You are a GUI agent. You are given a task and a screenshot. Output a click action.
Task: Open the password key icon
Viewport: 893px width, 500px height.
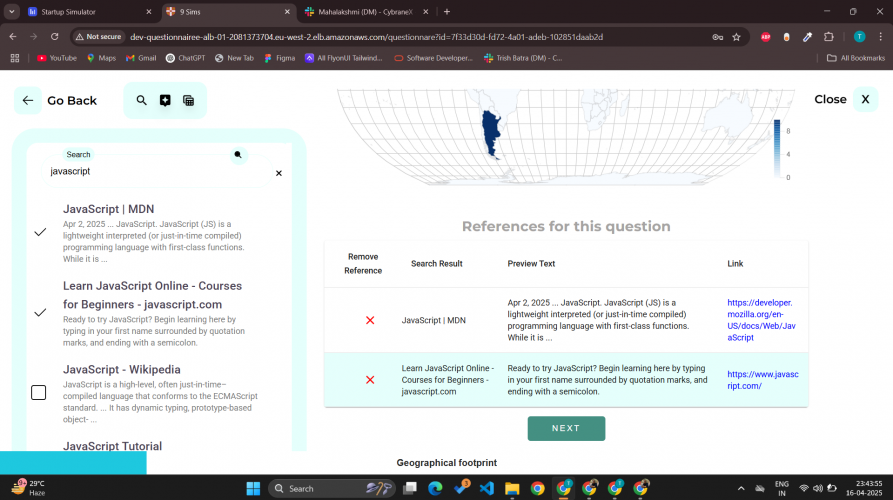[x=718, y=37]
